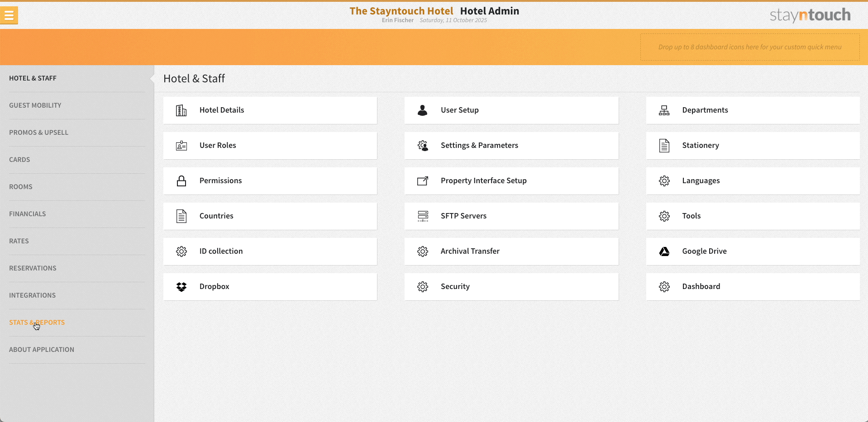Click the Languages gear icon
This screenshot has height=422, width=868.
(664, 181)
